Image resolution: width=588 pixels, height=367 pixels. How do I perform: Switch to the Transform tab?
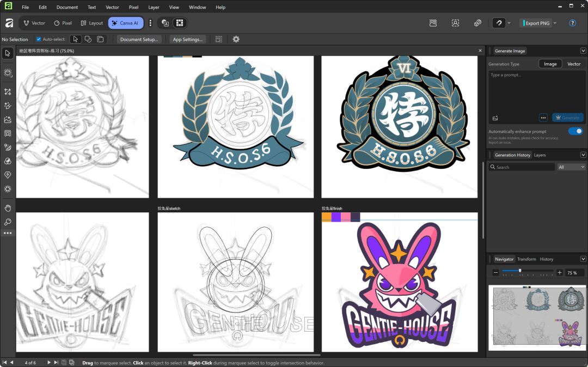(526, 259)
